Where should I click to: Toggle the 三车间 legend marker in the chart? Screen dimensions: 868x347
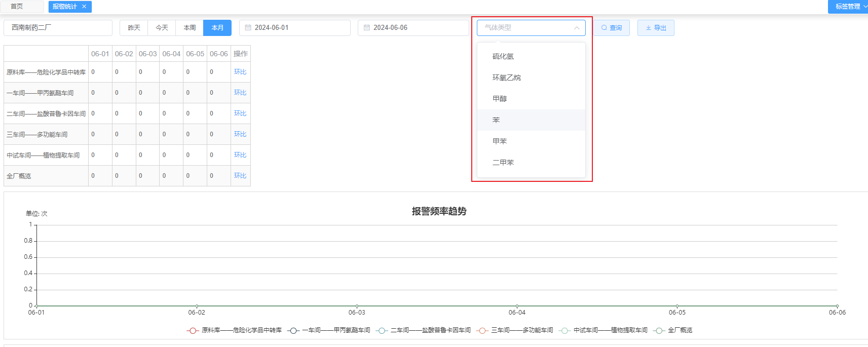point(482,330)
